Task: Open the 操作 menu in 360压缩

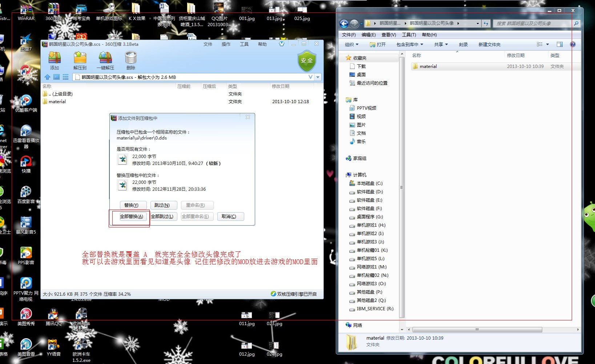Action: 226,44
